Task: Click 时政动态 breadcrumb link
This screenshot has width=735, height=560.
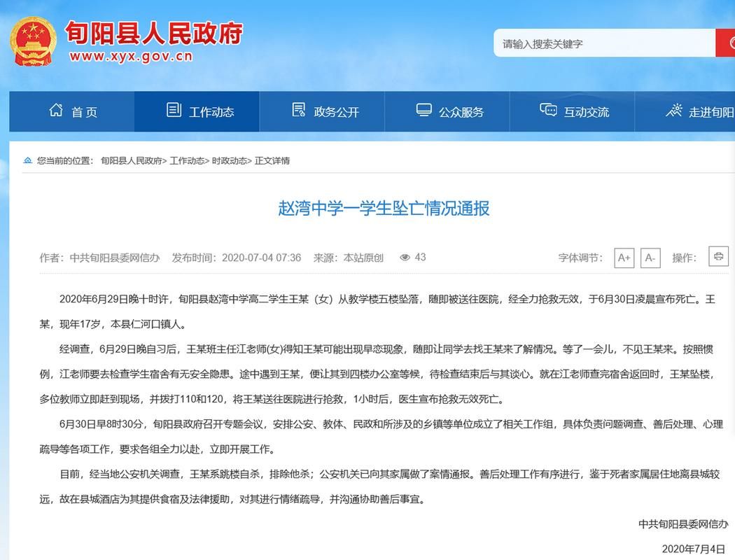Action: pos(229,161)
